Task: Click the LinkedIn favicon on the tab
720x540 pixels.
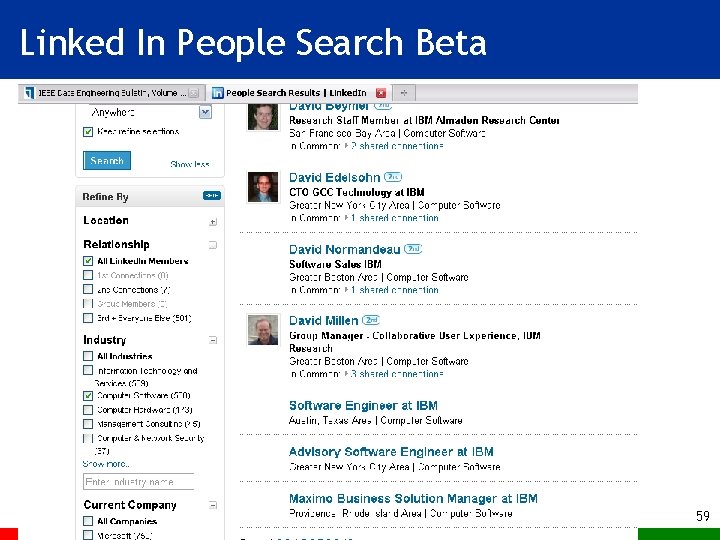Action: (218, 93)
